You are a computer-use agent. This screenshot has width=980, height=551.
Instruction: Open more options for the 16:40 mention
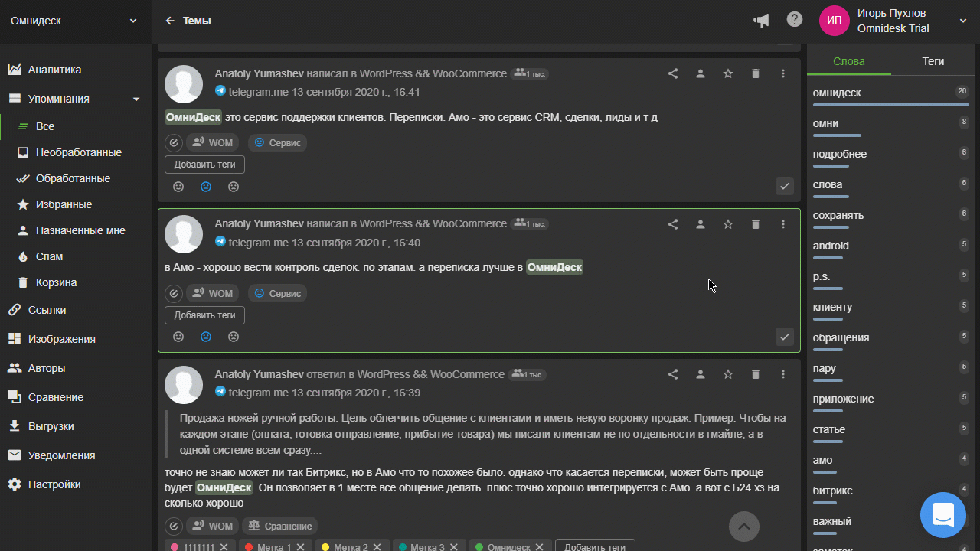pos(783,224)
